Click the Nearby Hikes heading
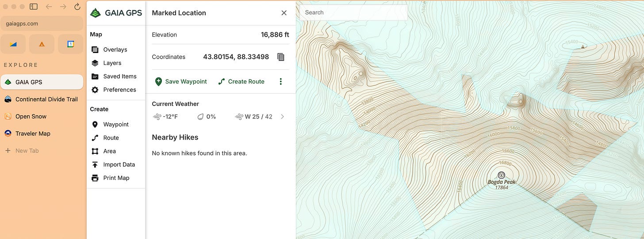 175,137
